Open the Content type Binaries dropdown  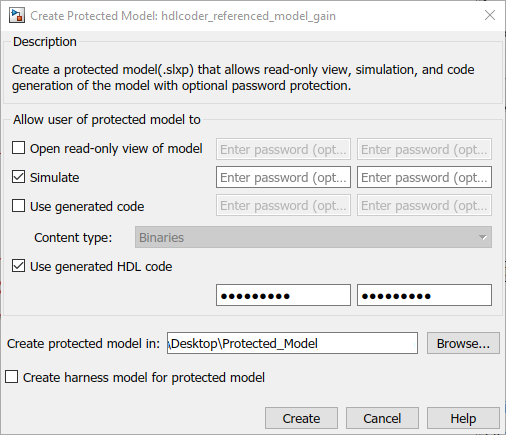[313, 237]
